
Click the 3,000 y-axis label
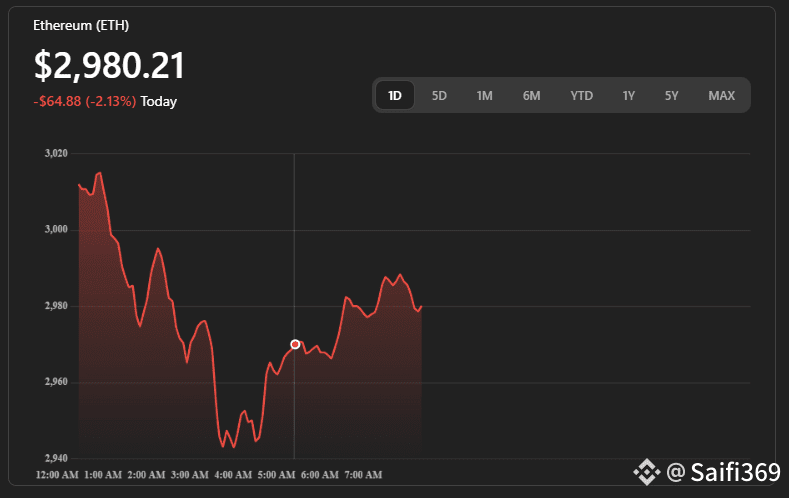coord(56,229)
